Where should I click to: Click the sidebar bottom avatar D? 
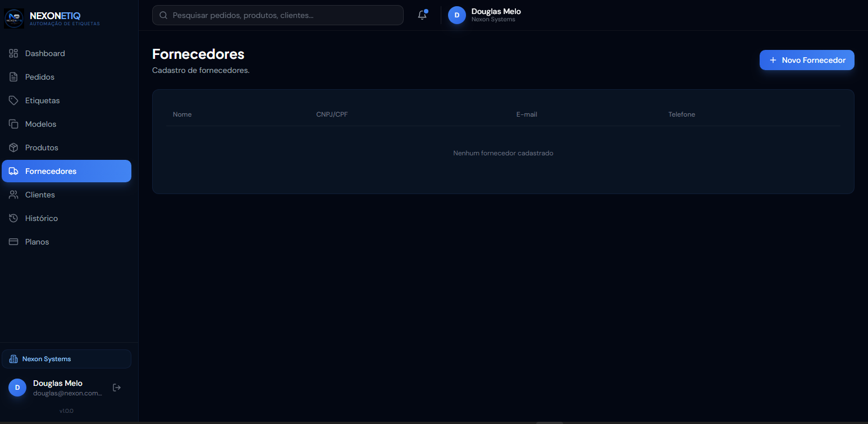coord(17,388)
